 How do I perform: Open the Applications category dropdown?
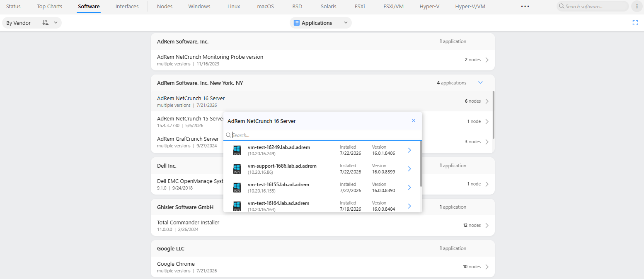[x=320, y=23]
